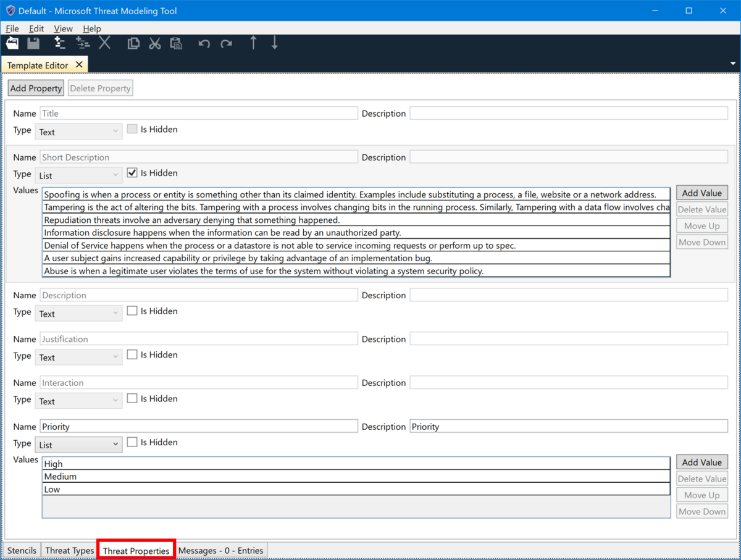Click the Add Property button
The image size is (741, 560).
pos(36,88)
